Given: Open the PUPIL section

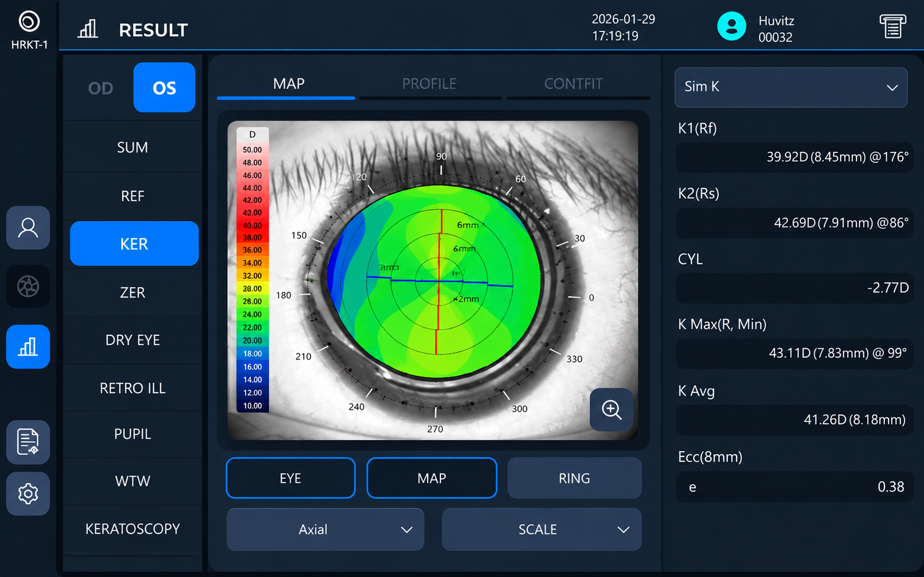Looking at the screenshot, I should click(133, 434).
